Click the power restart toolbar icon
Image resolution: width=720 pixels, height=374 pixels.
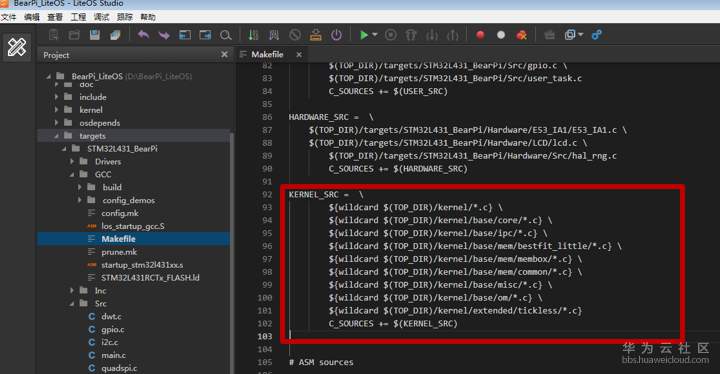click(x=336, y=35)
